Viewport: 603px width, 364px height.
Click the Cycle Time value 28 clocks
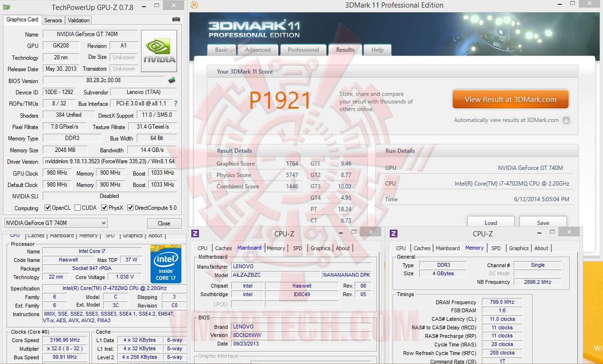coord(502,344)
